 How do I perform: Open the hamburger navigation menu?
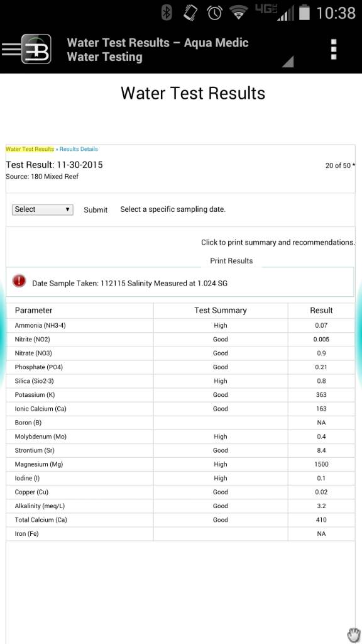(x=11, y=49)
